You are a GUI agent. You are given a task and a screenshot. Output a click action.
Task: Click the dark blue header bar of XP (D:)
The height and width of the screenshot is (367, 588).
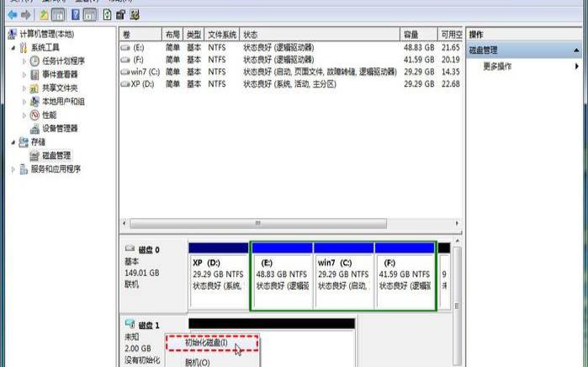219,248
